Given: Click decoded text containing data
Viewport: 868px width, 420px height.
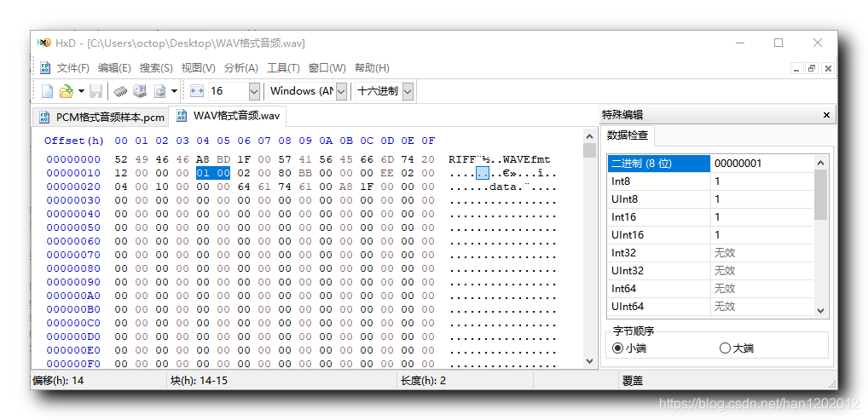Looking at the screenshot, I should [x=503, y=187].
